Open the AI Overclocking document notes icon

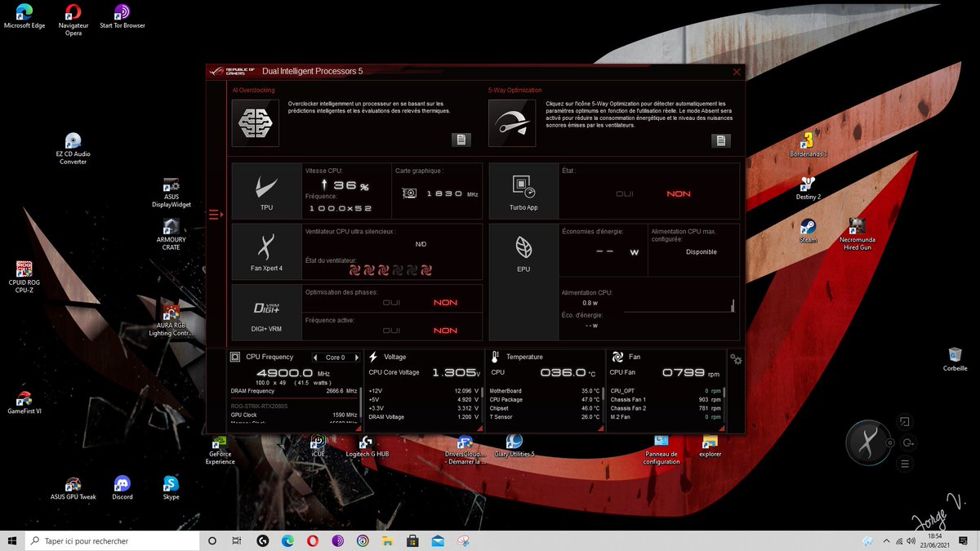[x=461, y=140]
